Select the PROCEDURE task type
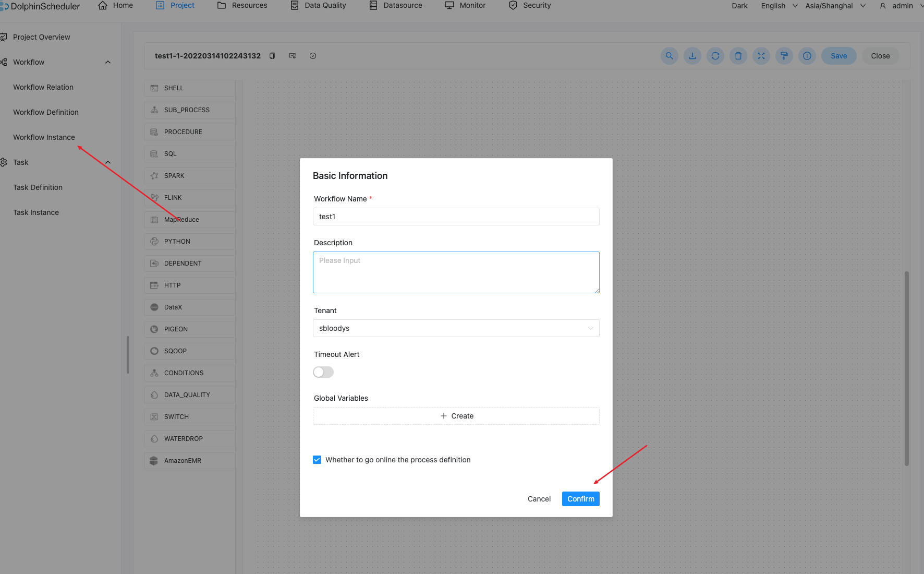Screen dimensions: 924x574 [x=189, y=132]
